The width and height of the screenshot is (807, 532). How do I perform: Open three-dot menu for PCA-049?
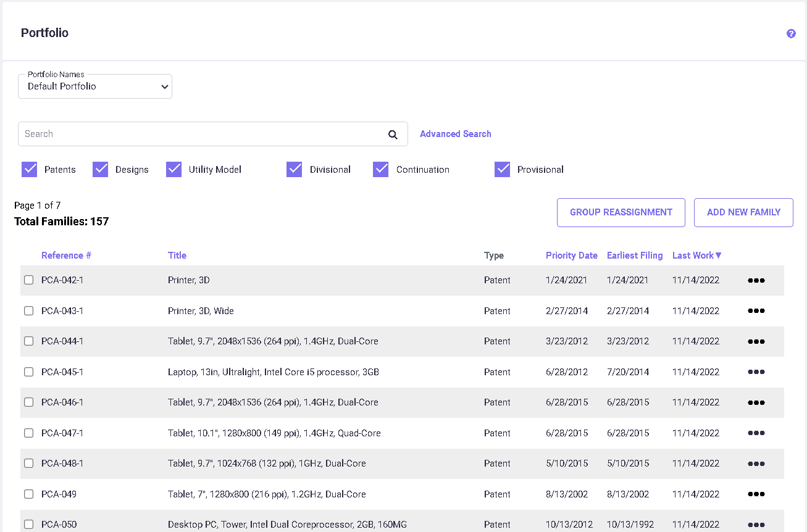756,494
